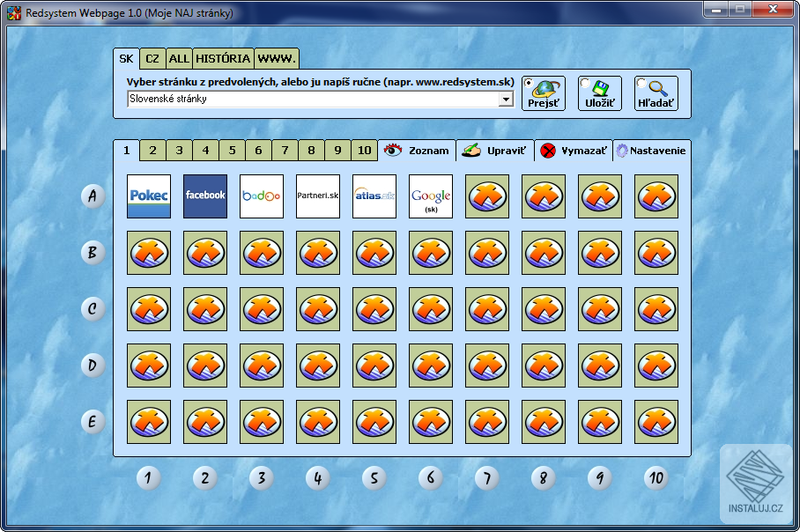Click the red X Vymazať icon
Screen dimensions: 800x532
(549, 150)
